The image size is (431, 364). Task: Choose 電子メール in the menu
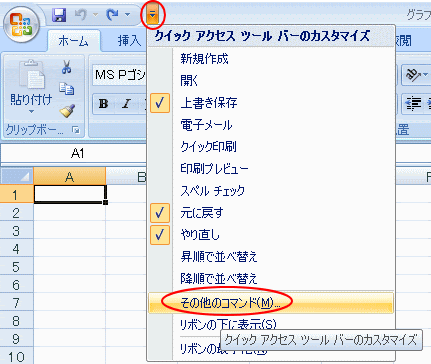[271, 125]
